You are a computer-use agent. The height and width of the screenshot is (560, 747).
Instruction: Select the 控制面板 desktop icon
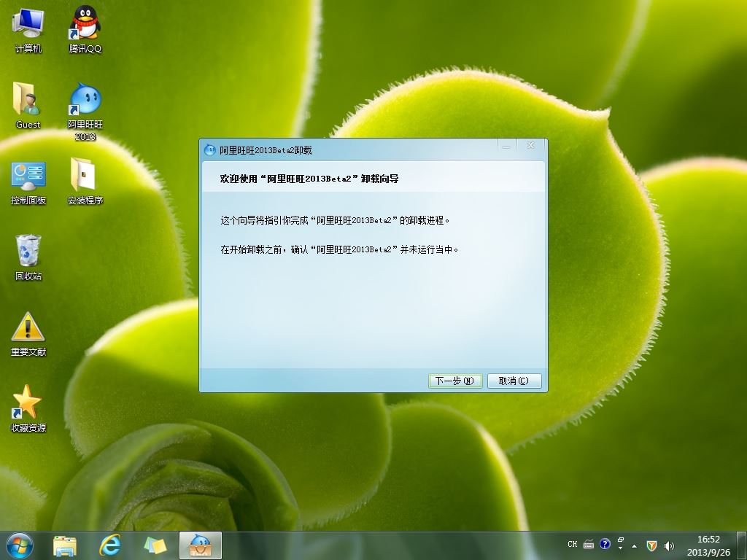[x=28, y=183]
